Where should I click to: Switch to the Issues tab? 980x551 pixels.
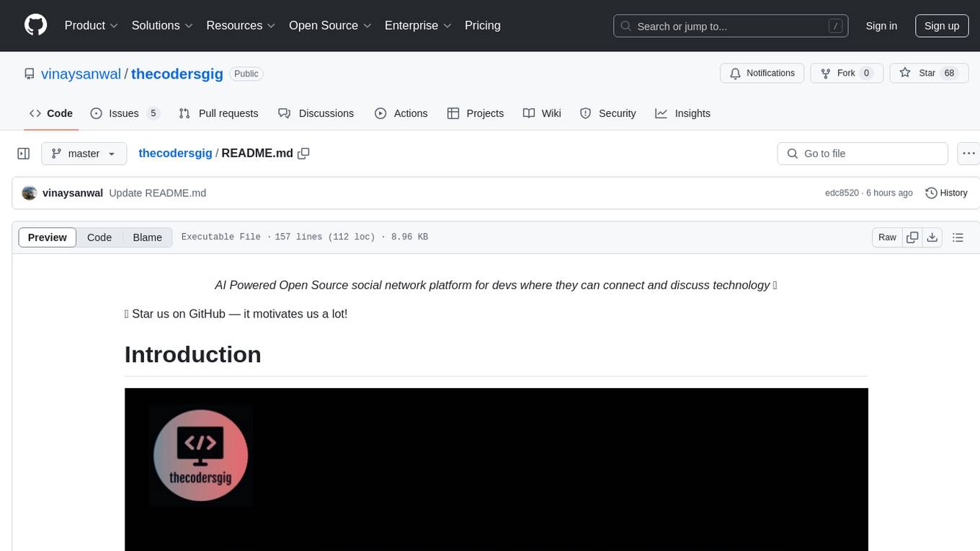pos(124,113)
